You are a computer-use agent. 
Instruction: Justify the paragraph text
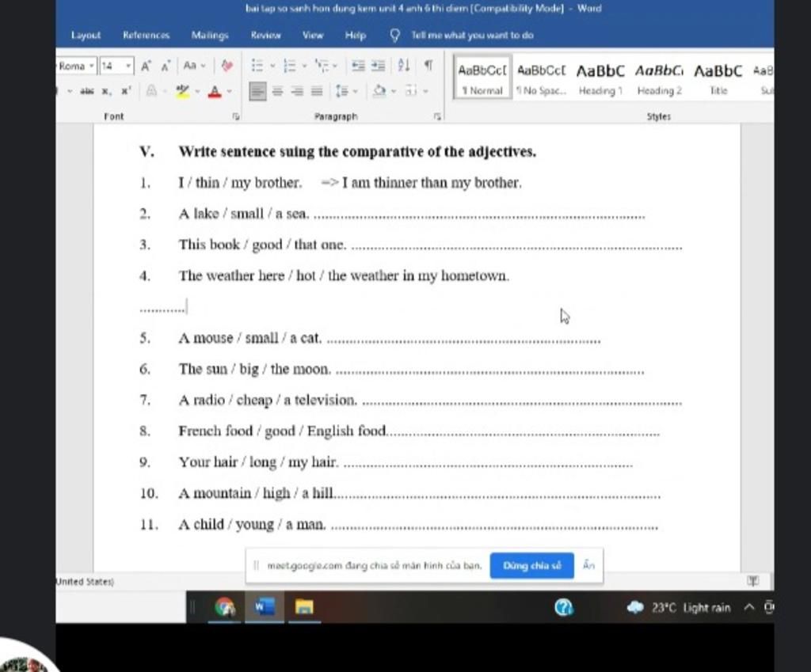pyautogui.click(x=317, y=92)
